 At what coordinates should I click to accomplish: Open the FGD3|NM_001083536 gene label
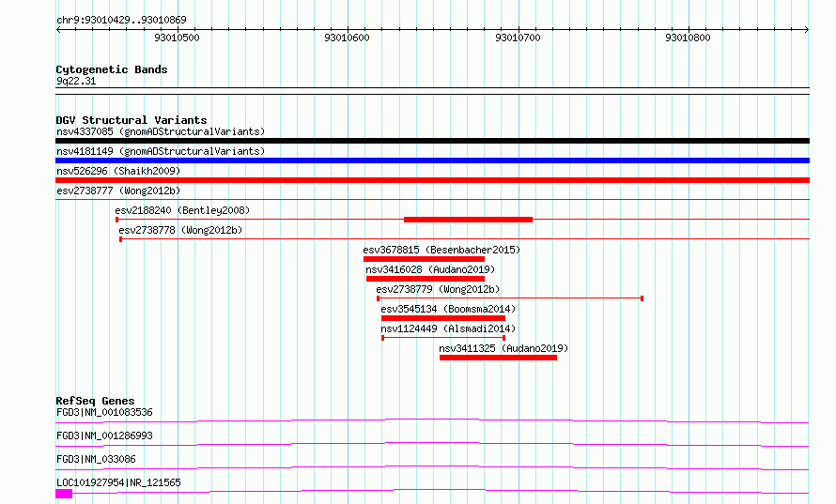point(104,412)
